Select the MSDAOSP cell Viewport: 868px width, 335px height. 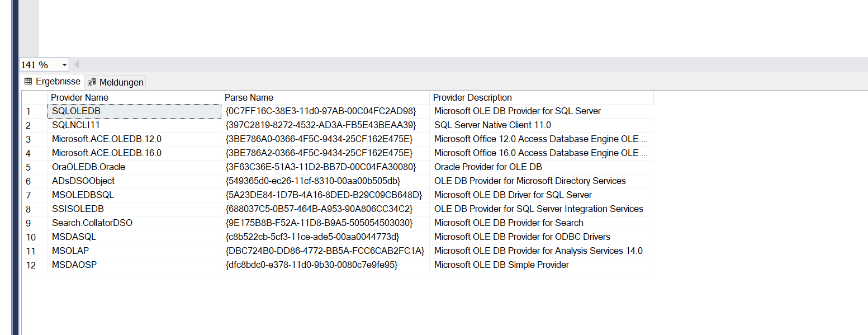[x=134, y=265]
